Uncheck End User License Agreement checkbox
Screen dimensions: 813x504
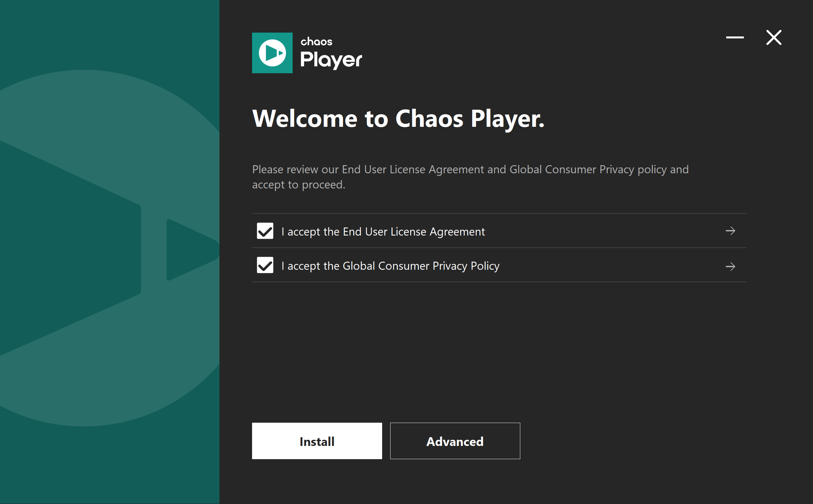pyautogui.click(x=265, y=231)
